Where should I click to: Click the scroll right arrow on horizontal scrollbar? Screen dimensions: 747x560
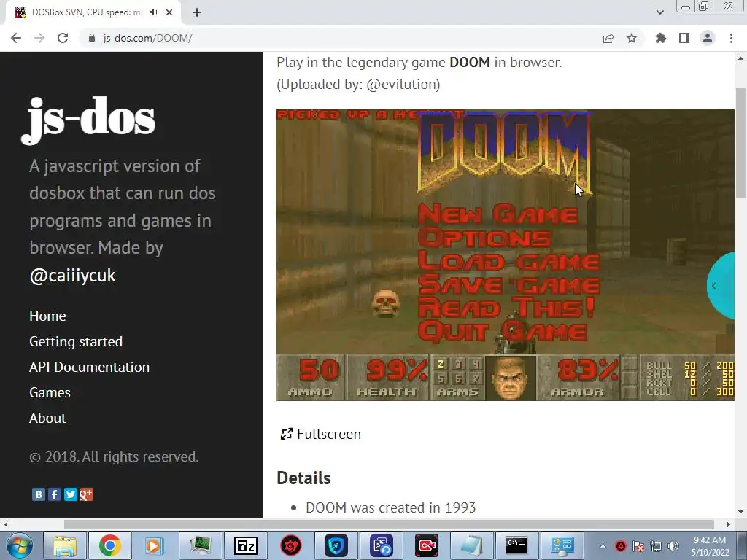click(x=728, y=524)
